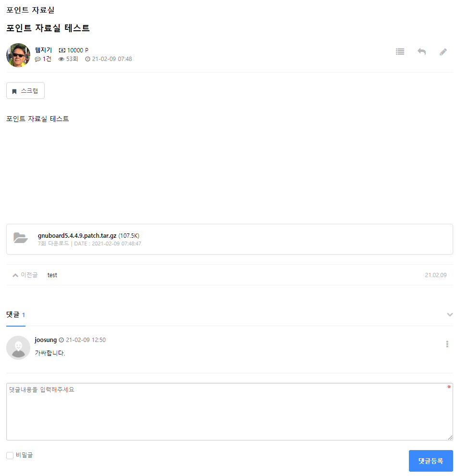Select the 댓글 1 comments tab
The width and height of the screenshot is (456, 476).
coord(16,315)
